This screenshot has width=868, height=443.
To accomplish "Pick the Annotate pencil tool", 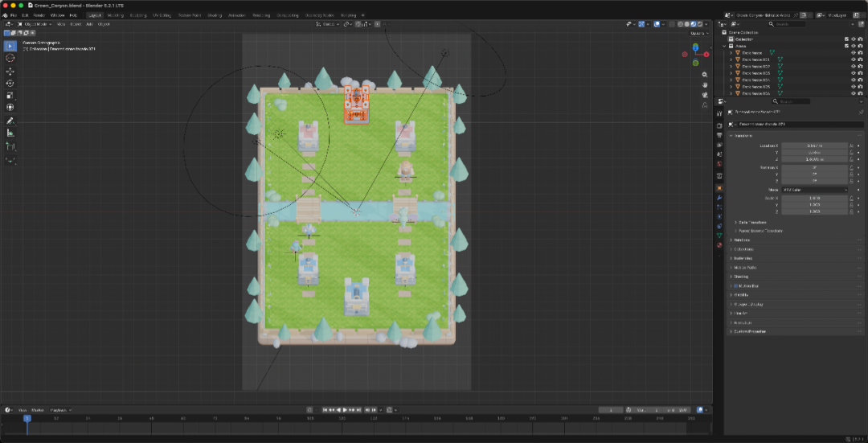I will point(10,121).
